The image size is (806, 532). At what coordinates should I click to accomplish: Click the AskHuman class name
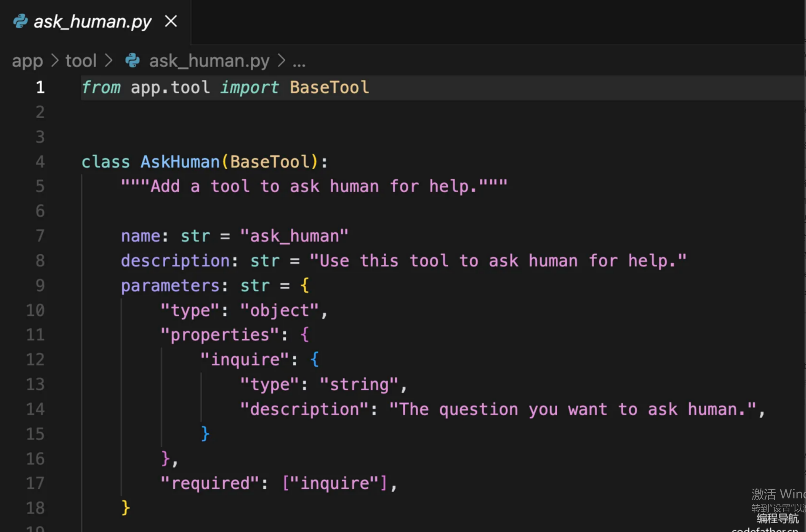coord(180,162)
